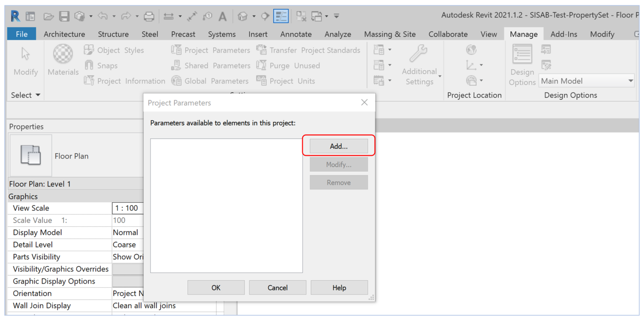Click Transfer Project Standards
644x320 pixels.
(308, 50)
